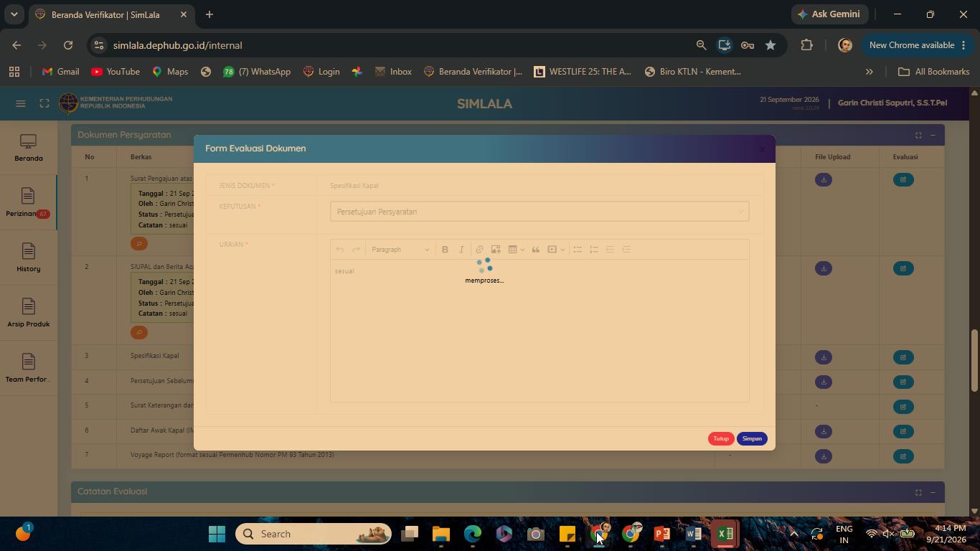Toggle fullscreen mode in SIMLALA header
The height and width of the screenshot is (551, 980).
point(44,103)
